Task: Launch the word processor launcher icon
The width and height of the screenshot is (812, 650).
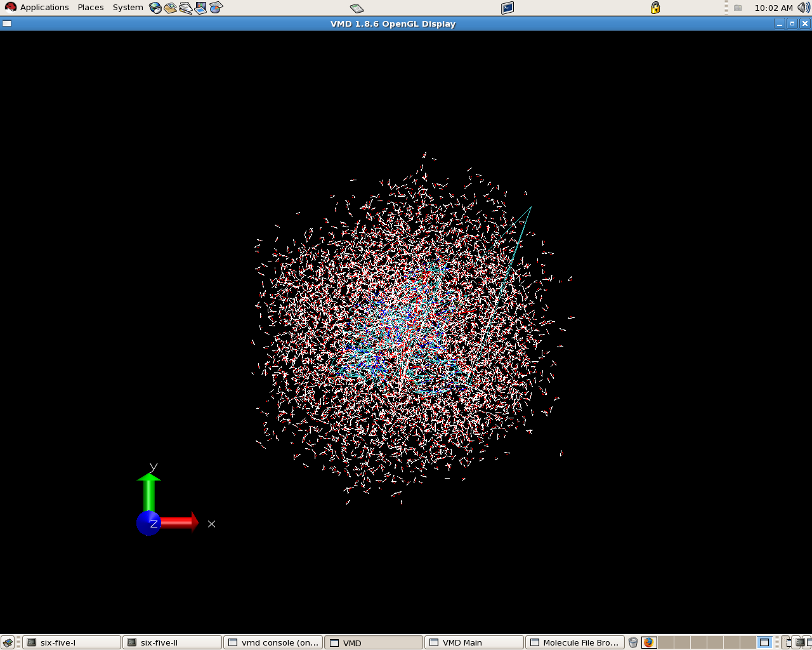Action: [x=185, y=8]
